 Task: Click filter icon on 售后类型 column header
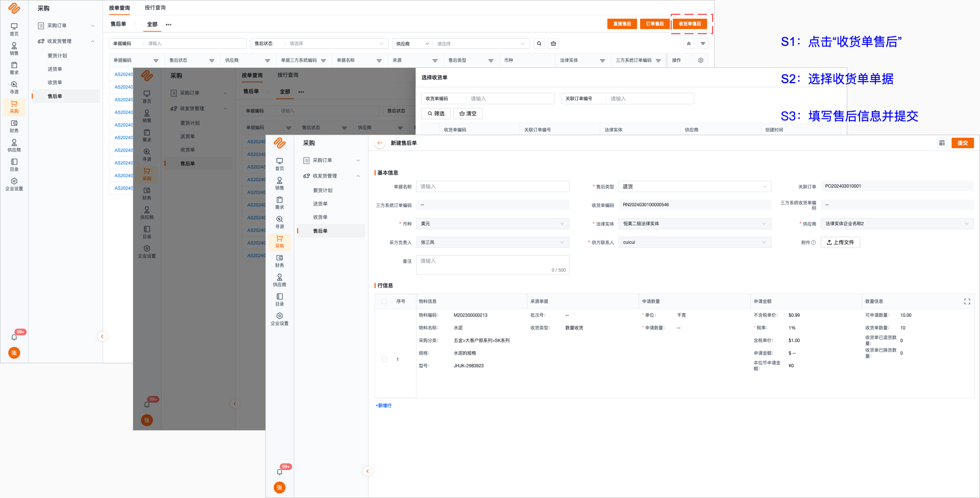click(x=491, y=61)
